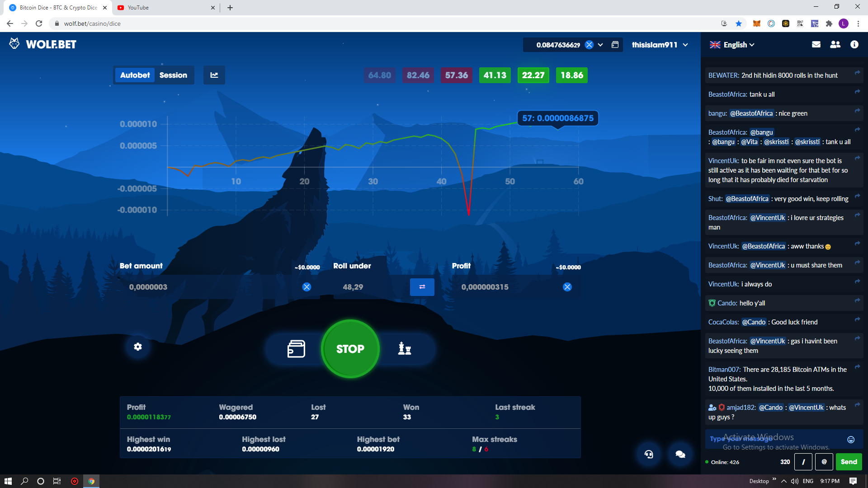The width and height of the screenshot is (868, 488).
Task: Swap roll under/over direction toggle
Action: (x=422, y=287)
